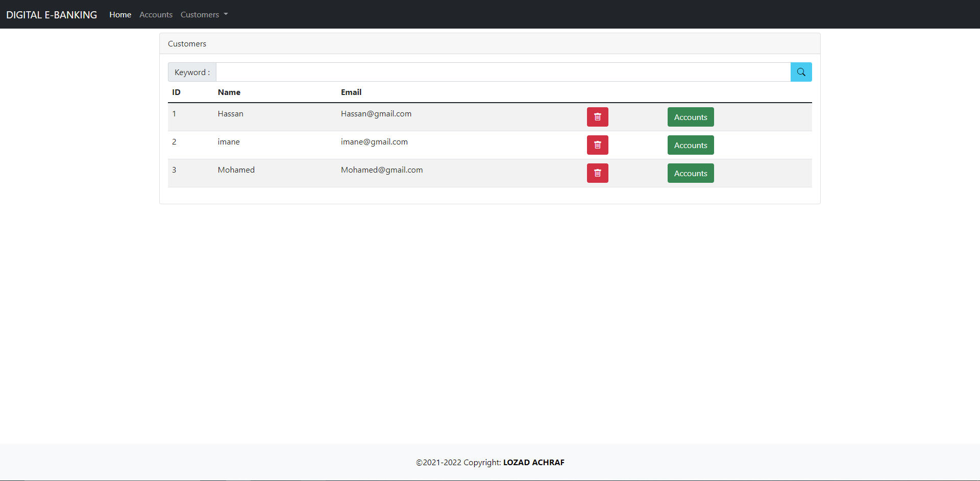Viewport: 980px width, 481px height.
Task: Select Home in the navigation bar
Action: tap(119, 14)
